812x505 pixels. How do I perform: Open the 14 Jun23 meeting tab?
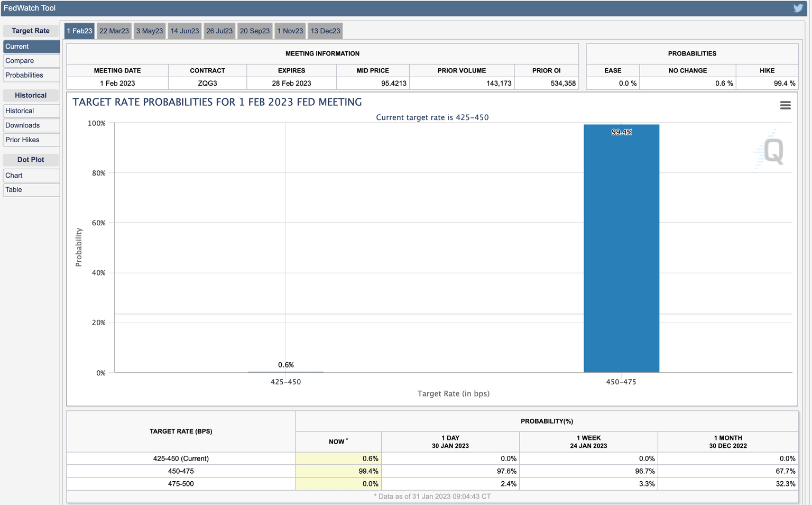[x=184, y=31]
